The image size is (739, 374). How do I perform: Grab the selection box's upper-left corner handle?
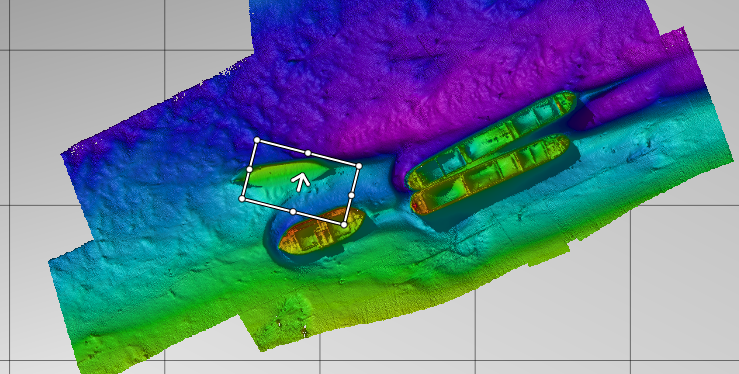tap(257, 140)
